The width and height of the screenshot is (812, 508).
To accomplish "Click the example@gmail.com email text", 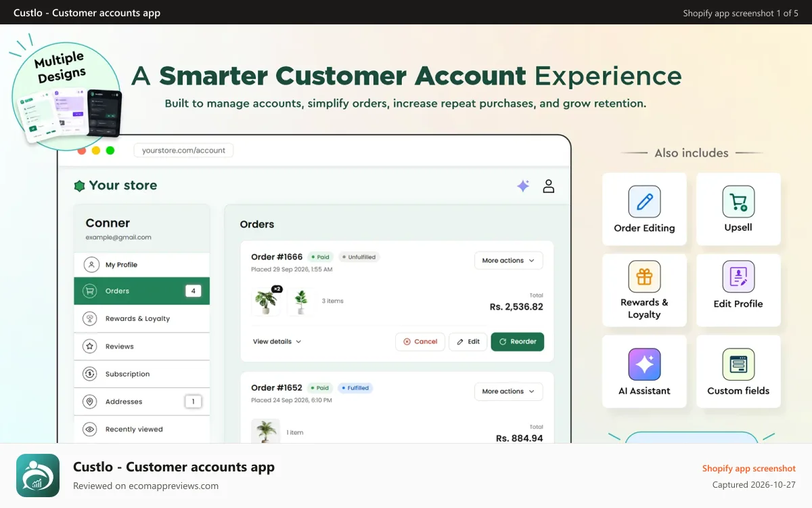I will click(118, 238).
